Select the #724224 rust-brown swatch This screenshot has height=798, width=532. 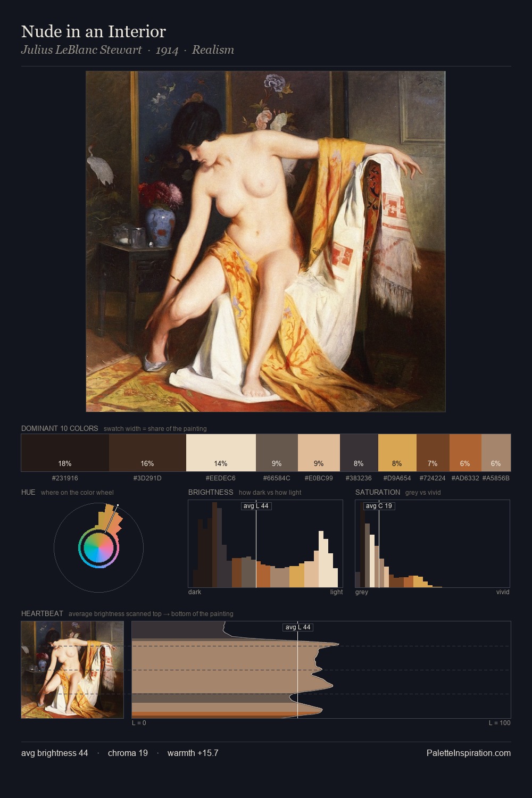[433, 453]
